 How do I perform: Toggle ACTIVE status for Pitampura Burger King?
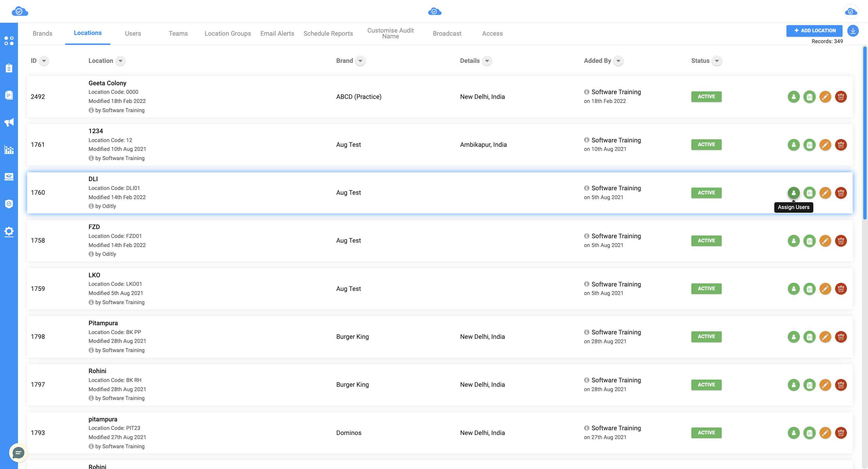706,336
